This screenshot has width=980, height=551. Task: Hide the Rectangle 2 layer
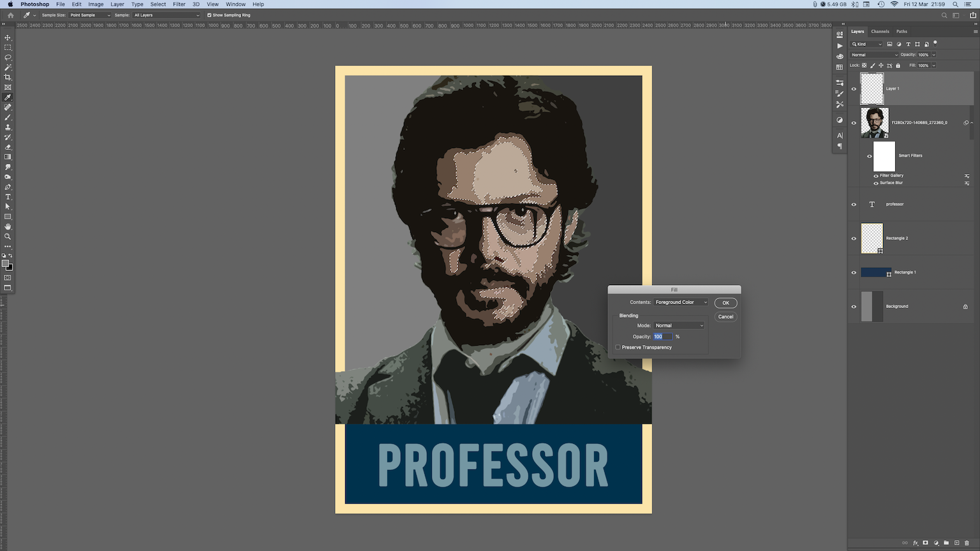click(854, 239)
